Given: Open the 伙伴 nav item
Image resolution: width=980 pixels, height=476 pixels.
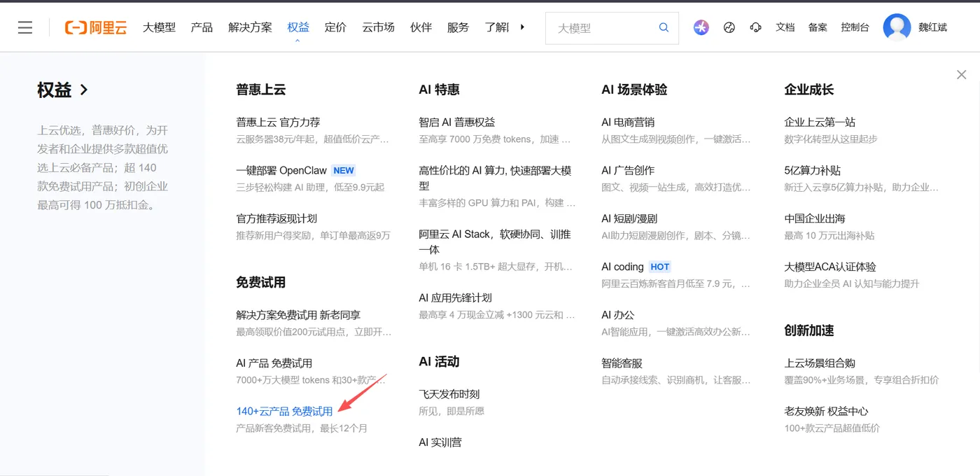Looking at the screenshot, I should pyautogui.click(x=421, y=27).
